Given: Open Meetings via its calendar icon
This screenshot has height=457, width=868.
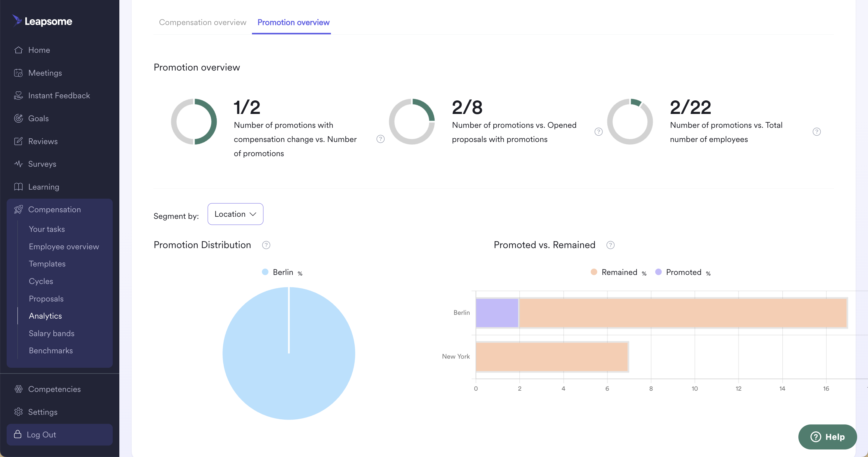Looking at the screenshot, I should pyautogui.click(x=18, y=73).
